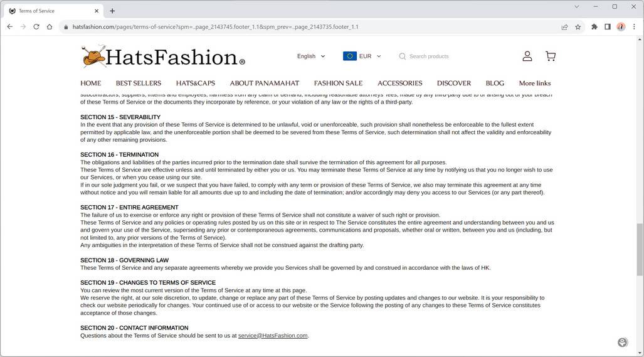This screenshot has width=644, height=357.
Task: Maximize the browser window
Action: coord(615,6)
